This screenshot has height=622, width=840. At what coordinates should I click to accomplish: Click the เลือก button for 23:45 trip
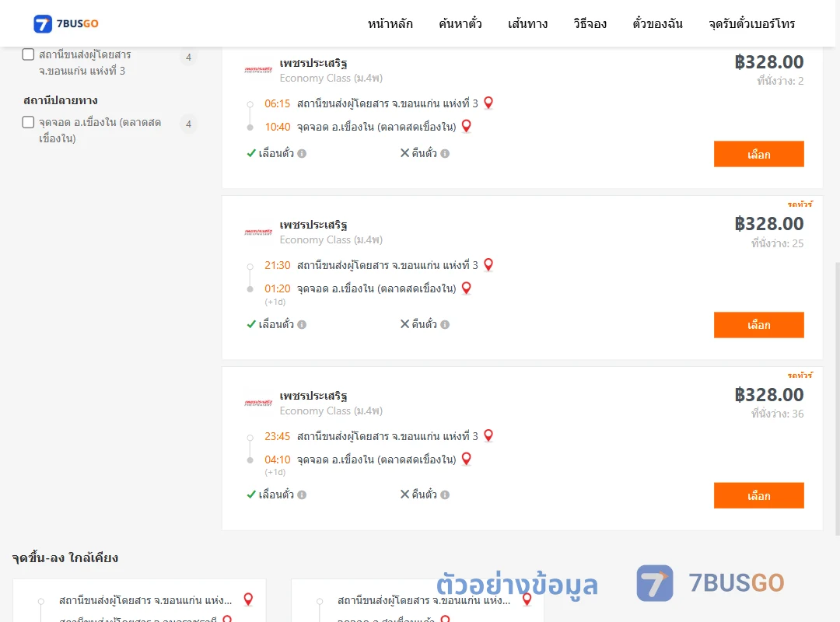pos(758,495)
